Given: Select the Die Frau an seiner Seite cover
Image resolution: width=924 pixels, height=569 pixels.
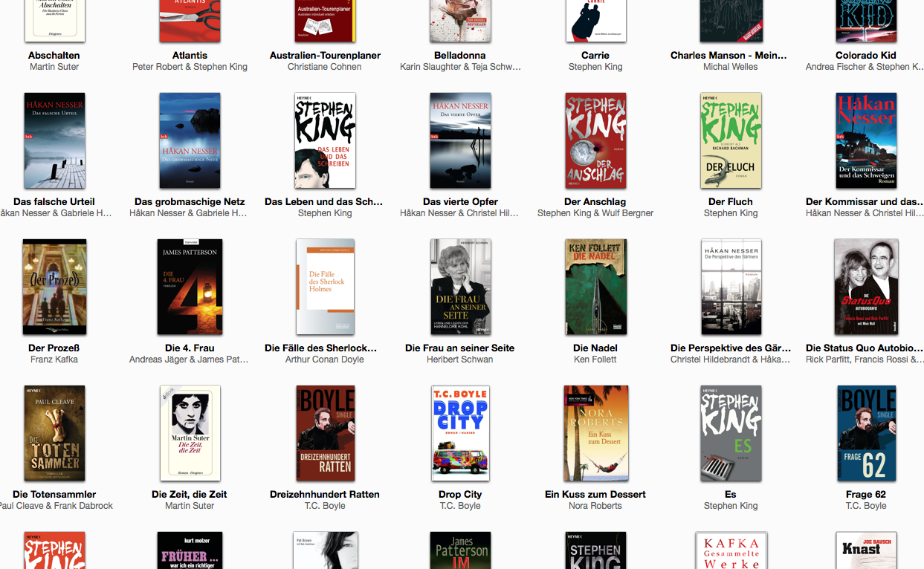Looking at the screenshot, I should tap(460, 287).
